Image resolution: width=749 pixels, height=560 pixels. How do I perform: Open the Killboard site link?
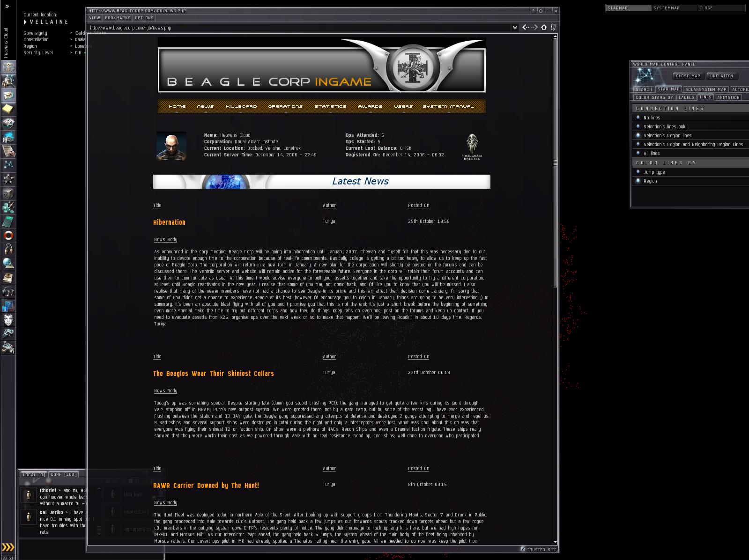(x=241, y=106)
